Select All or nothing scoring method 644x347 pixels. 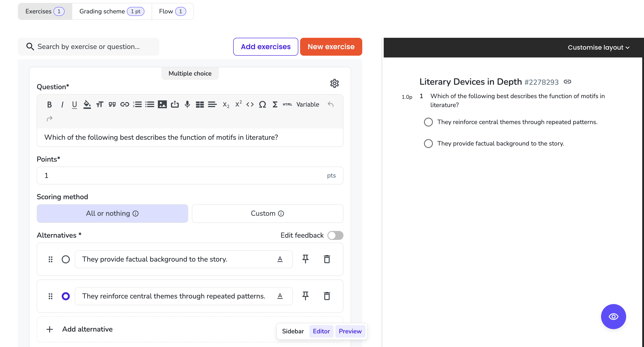(x=112, y=213)
